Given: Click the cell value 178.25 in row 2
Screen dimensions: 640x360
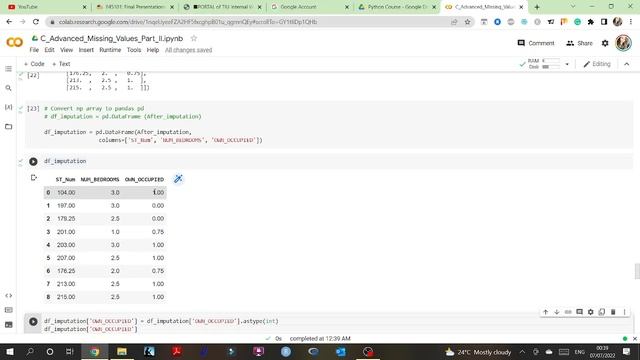Looking at the screenshot, I should pyautogui.click(x=66, y=219).
